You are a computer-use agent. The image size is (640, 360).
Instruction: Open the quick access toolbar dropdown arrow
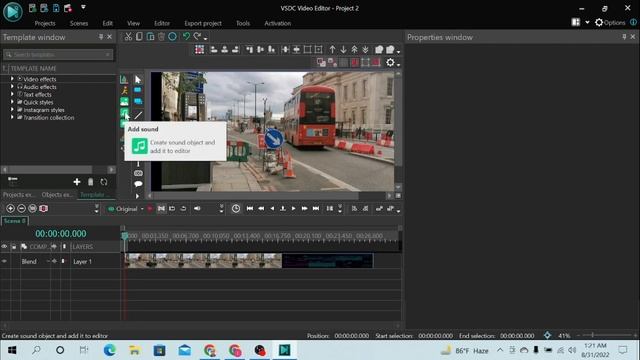[x=83, y=7]
